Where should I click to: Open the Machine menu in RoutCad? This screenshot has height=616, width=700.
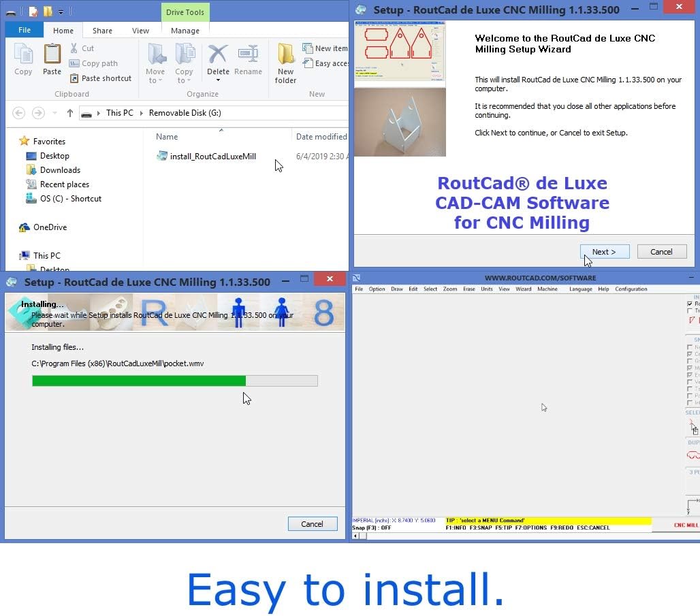pos(547,289)
